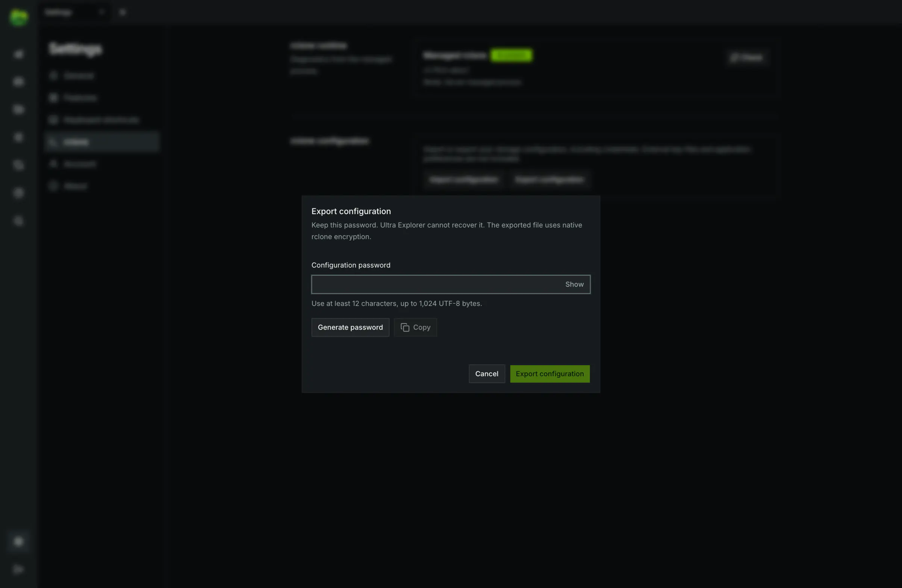The width and height of the screenshot is (902, 588).
Task: Click the Generate password button
Action: click(x=350, y=327)
